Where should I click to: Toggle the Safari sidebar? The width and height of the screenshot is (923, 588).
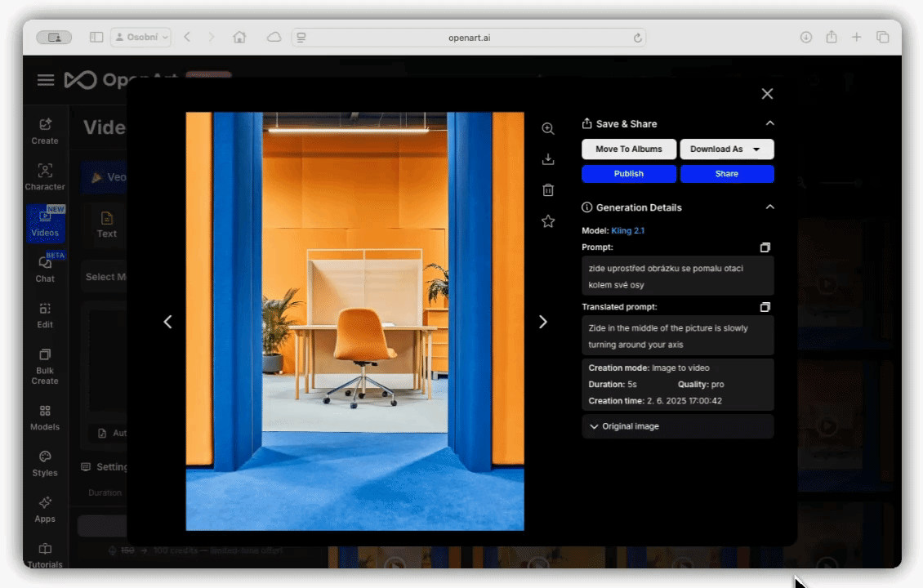tap(96, 37)
